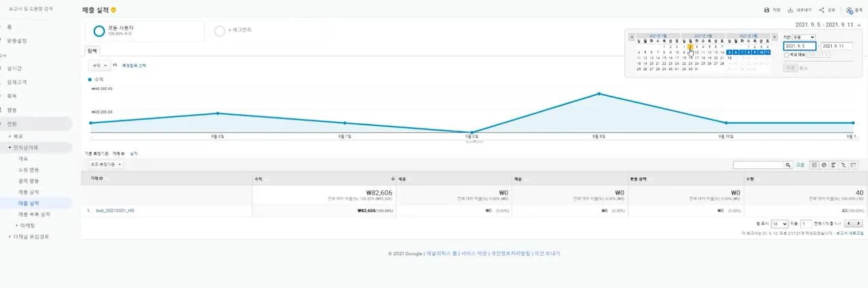Viewport: 868px width, 288px height.
Task: Select the 탐색 tab
Action: coord(92,51)
